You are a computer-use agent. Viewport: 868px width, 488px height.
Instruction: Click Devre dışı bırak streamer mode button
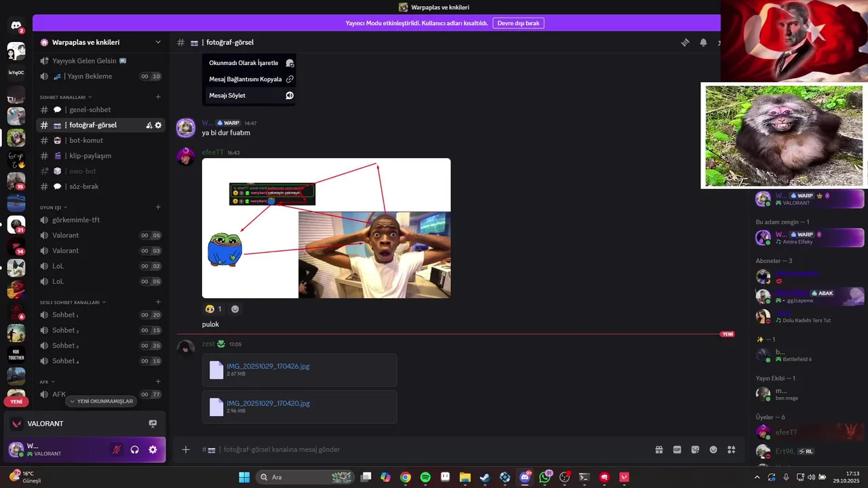tap(518, 23)
